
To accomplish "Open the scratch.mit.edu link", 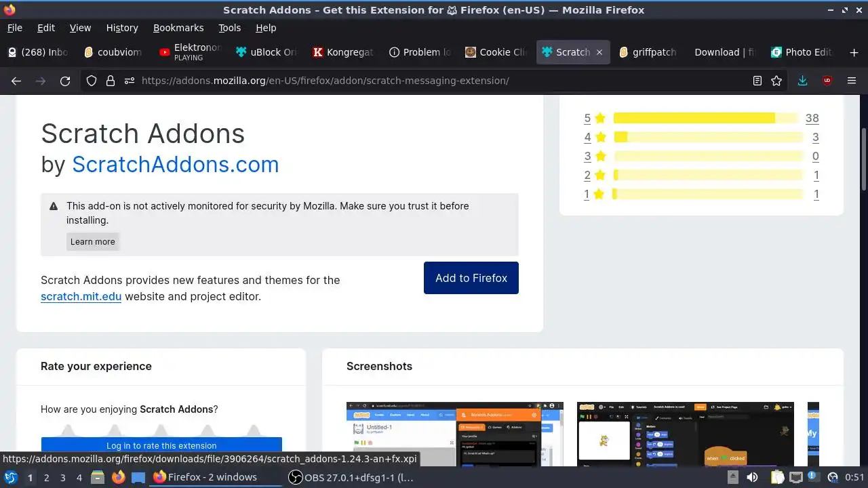I will tap(81, 296).
